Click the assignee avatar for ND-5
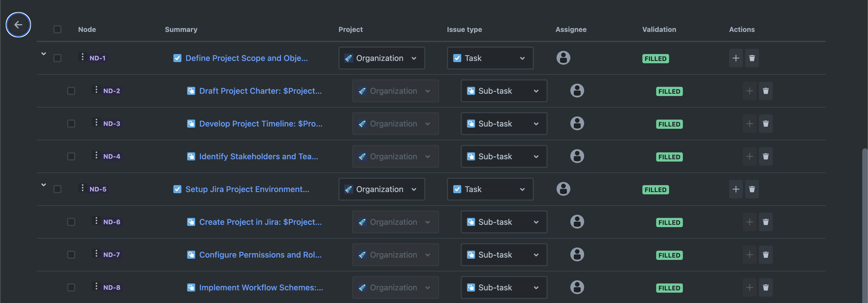Screen dimensions: 868x303 click(x=563, y=189)
